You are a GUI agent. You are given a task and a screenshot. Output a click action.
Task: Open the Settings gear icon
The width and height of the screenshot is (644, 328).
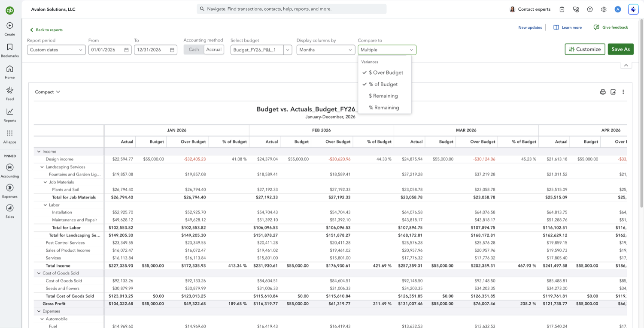(x=604, y=9)
